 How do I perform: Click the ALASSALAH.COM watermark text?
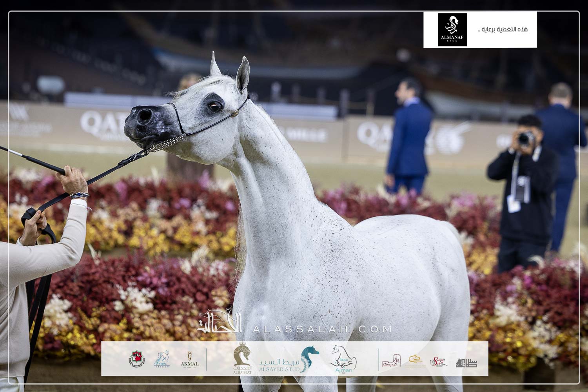pyautogui.click(x=322, y=329)
